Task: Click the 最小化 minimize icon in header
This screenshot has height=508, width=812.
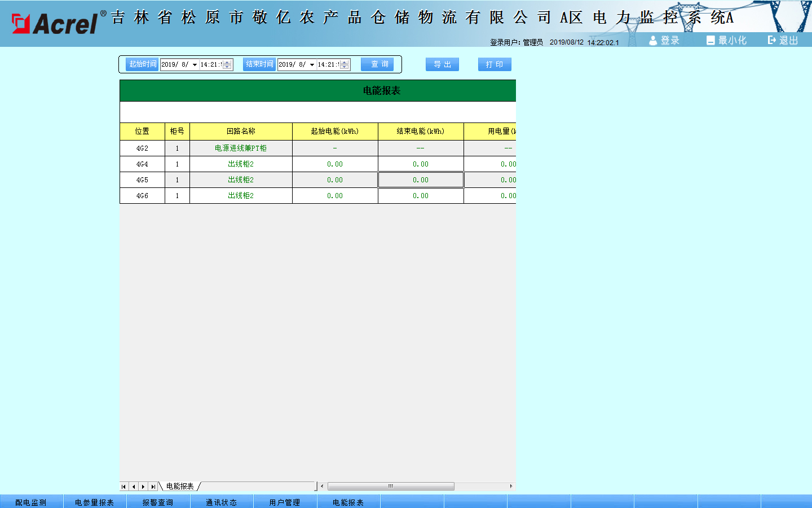Action: [x=710, y=41]
